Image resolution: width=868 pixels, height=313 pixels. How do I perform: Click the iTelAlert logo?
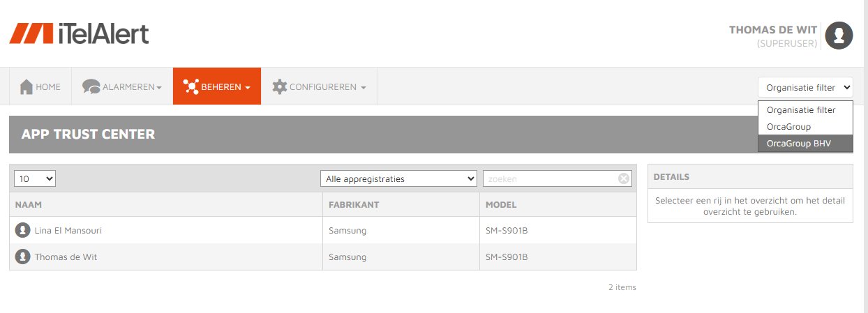click(79, 33)
